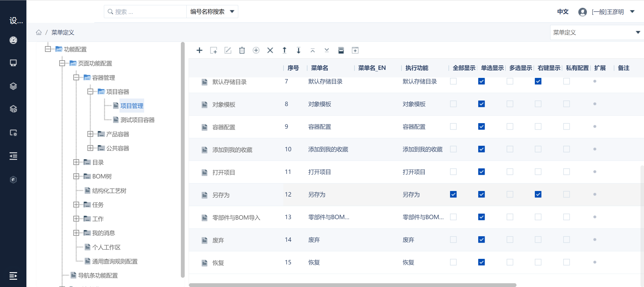
Task: Open the monitor sidebar icon
Action: pyautogui.click(x=13, y=63)
